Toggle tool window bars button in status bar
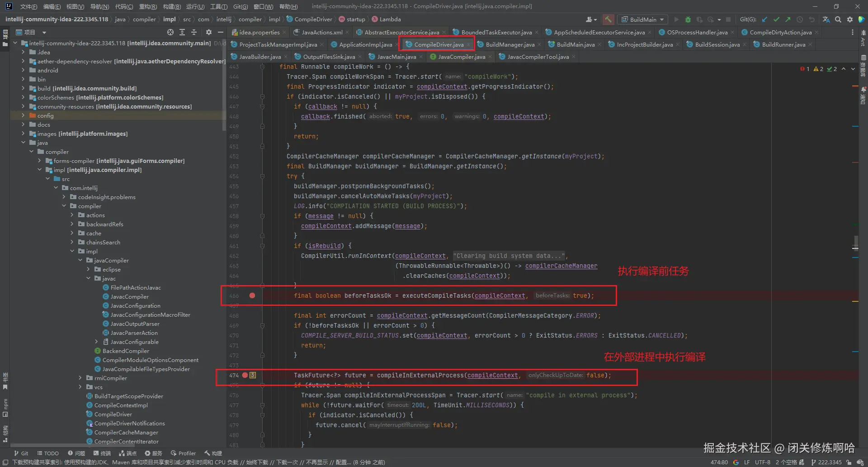Screen dimensions: 868x467 tap(5, 462)
